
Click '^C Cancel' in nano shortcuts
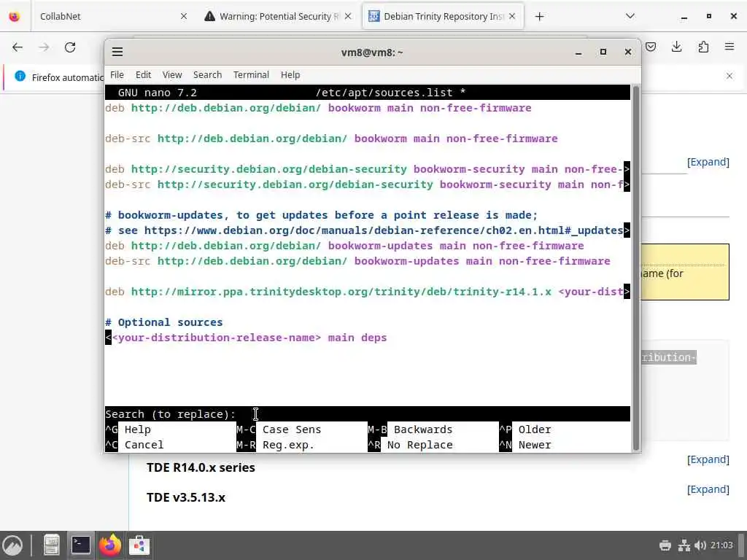[x=134, y=445]
